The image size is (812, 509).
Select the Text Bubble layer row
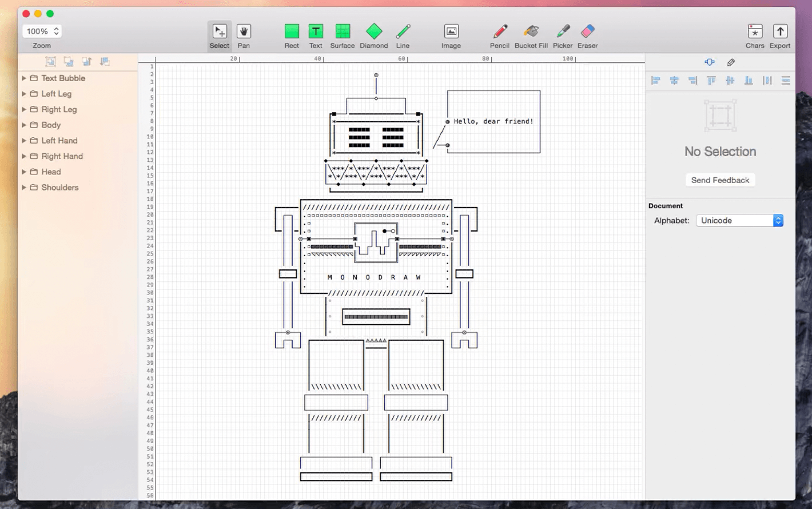[78, 78]
